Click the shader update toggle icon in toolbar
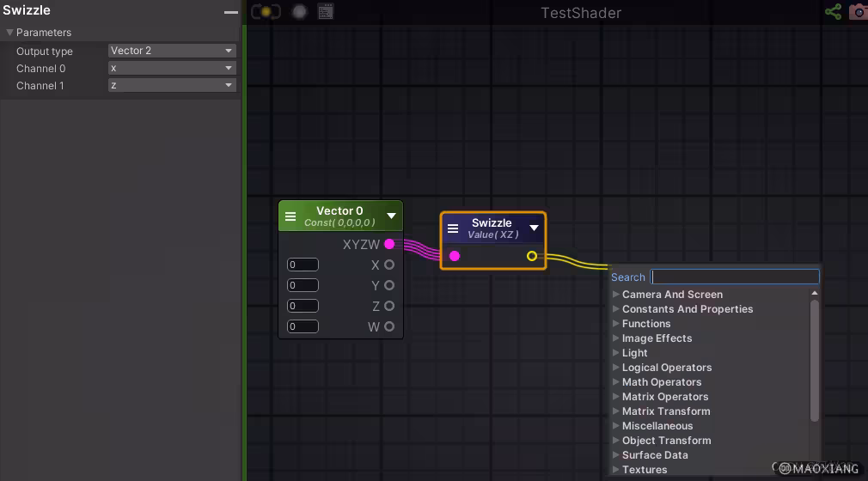 [266, 12]
